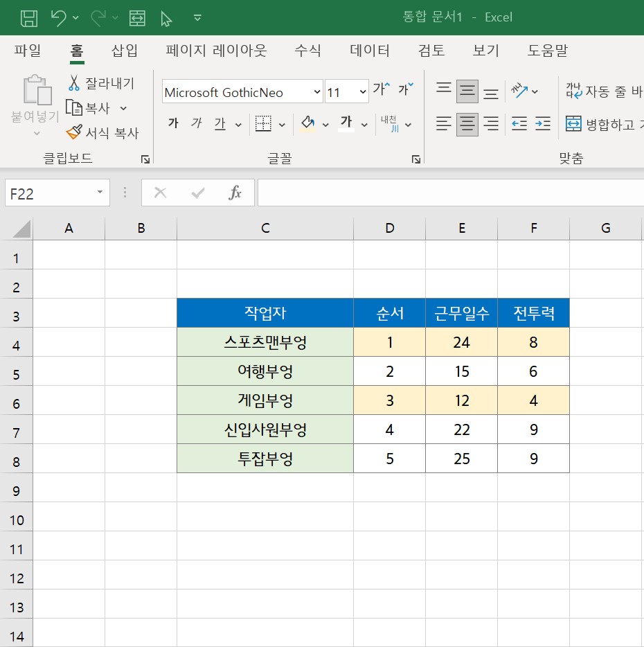The image size is (644, 647).
Task: Open the Underline style dropdown arrow
Action: coord(238,125)
